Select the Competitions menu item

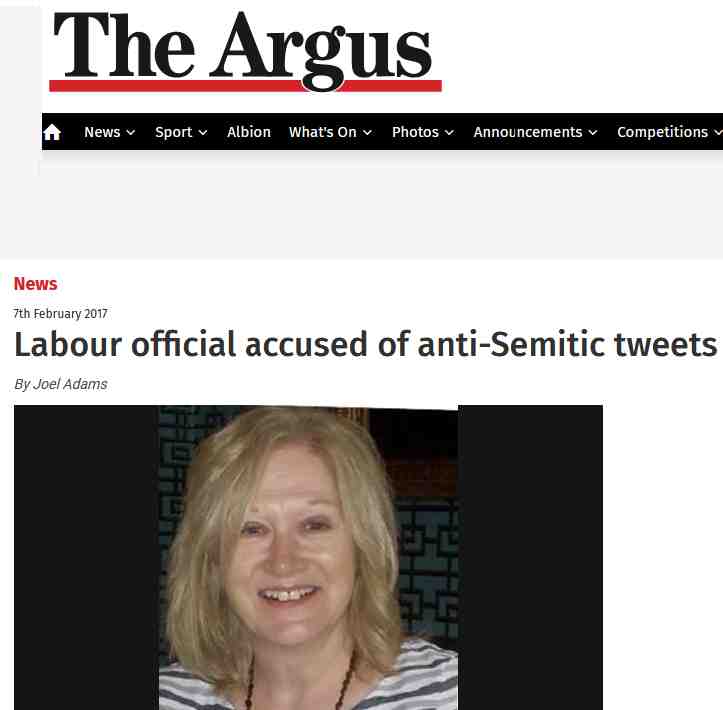point(663,133)
